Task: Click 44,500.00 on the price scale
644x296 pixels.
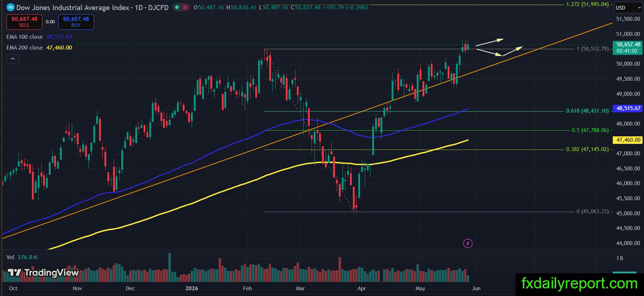Action: point(628,228)
